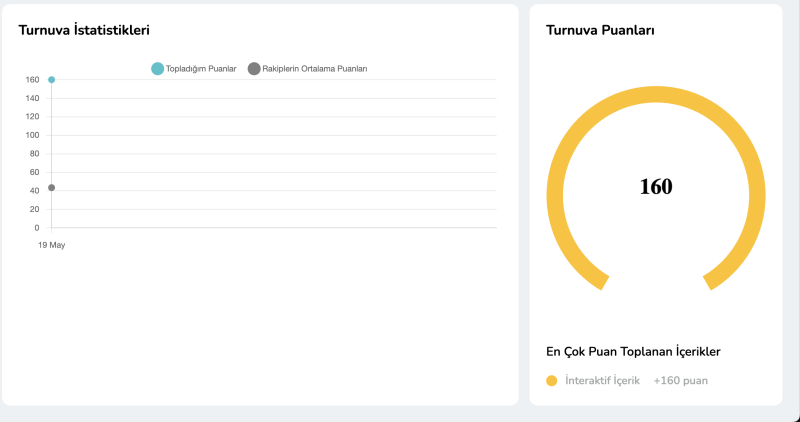Viewport: 800px width, 422px height.
Task: Click the 80 label on the y-axis
Action: (35, 153)
